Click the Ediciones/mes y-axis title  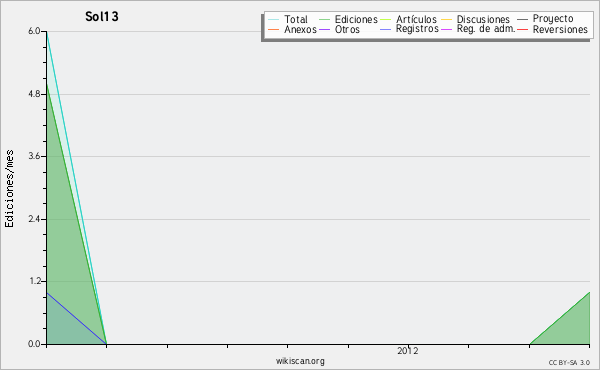pyautogui.click(x=9, y=189)
